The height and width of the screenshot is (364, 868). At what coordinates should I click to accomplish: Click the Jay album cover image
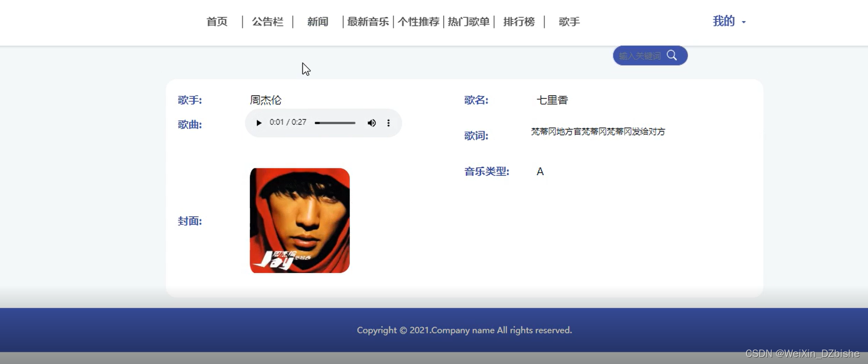(300, 220)
